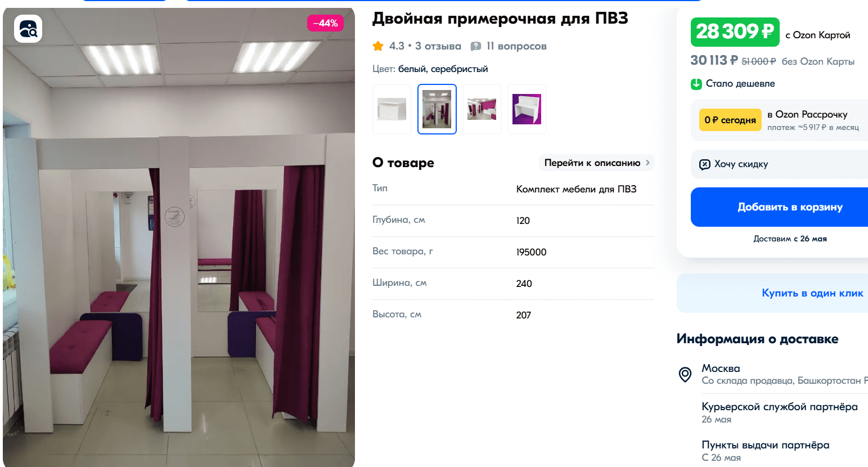The image size is (868, 467).
Task: Expand Перейти к описанию chevron
Action: pos(647,163)
